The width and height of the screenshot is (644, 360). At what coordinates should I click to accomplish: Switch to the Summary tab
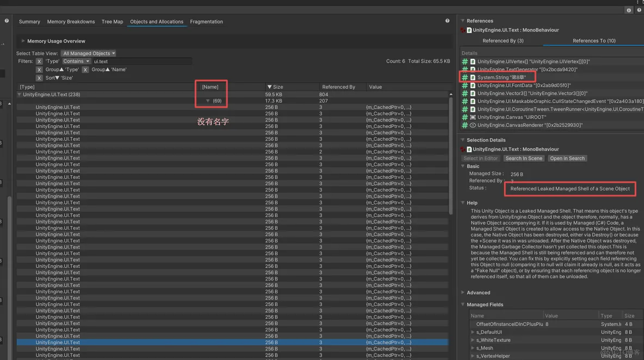[29, 22]
